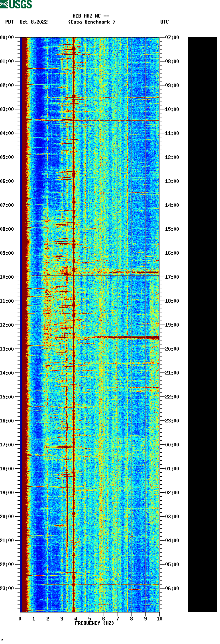Click the 23:00 PDT time label
Viewport: 220px width, 644px height.
tap(7, 589)
